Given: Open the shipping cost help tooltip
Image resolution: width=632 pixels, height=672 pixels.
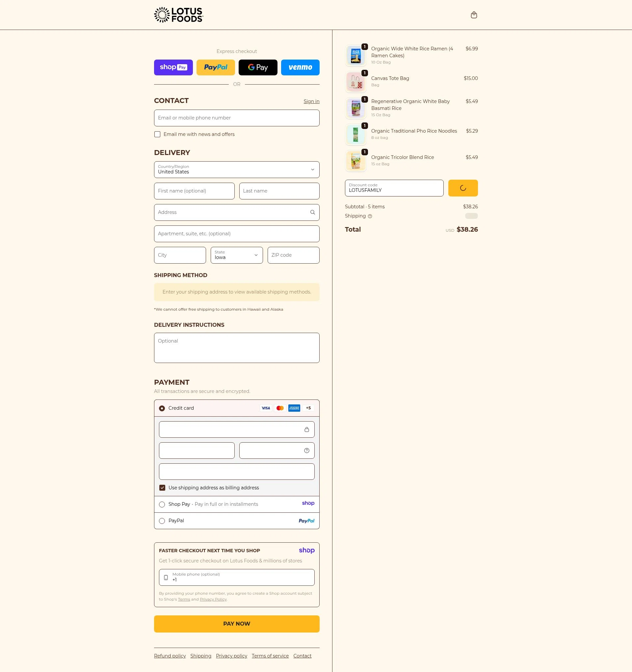Looking at the screenshot, I should 369,216.
